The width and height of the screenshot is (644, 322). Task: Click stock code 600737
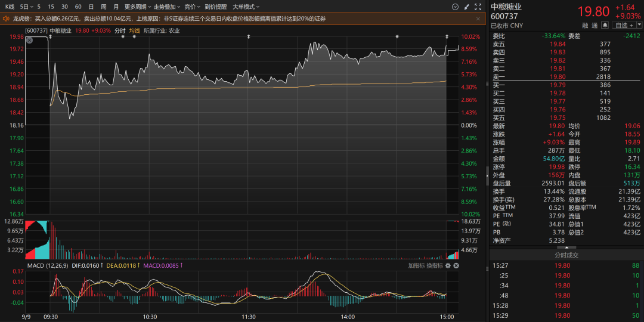point(504,17)
